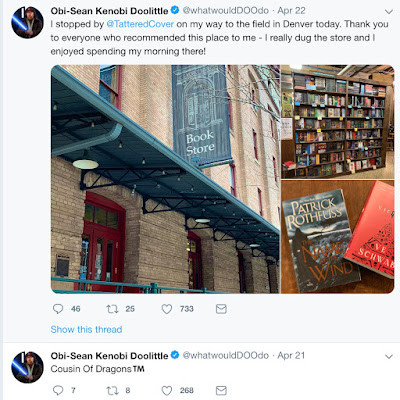Like the Cousin Of Dragons tweet
The height and width of the screenshot is (400, 400).
click(167, 390)
